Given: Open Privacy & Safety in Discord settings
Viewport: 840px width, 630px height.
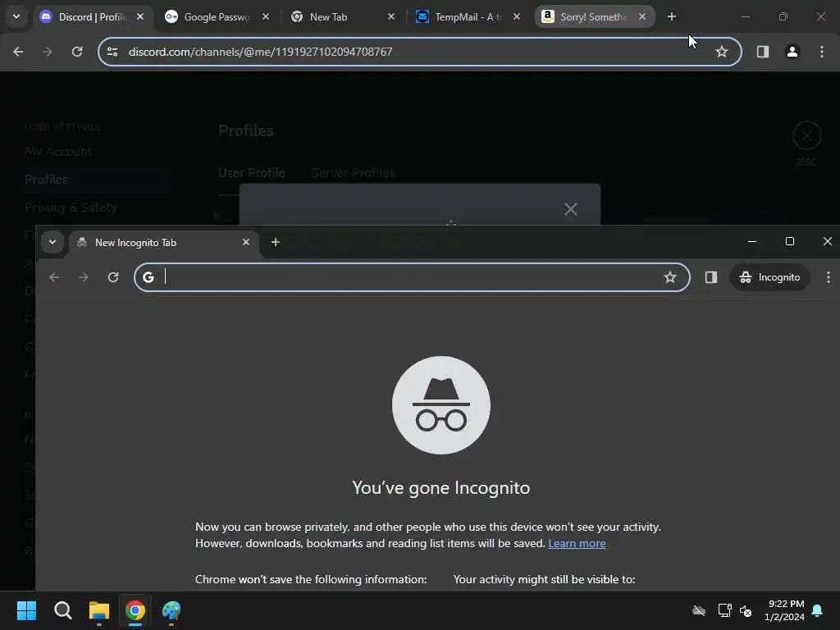Looking at the screenshot, I should (71, 208).
